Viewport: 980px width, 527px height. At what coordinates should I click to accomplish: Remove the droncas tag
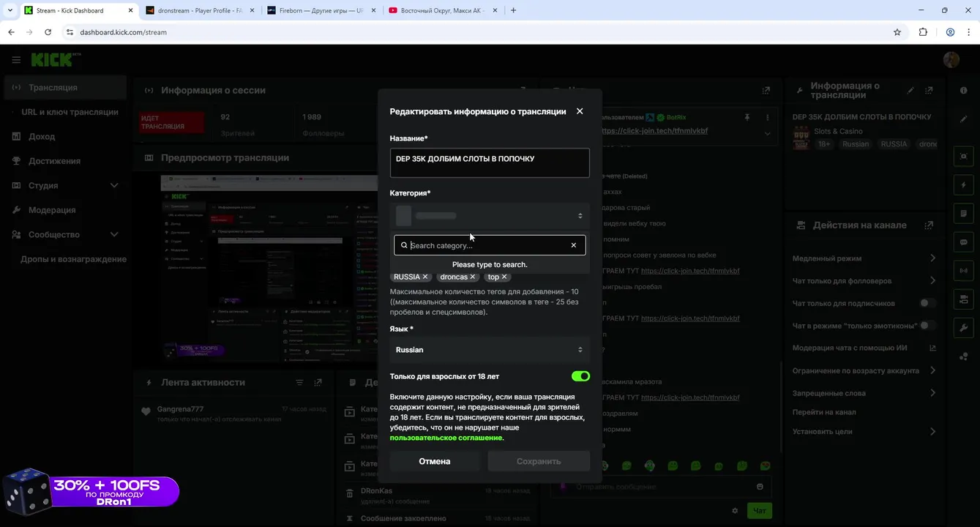tap(473, 277)
